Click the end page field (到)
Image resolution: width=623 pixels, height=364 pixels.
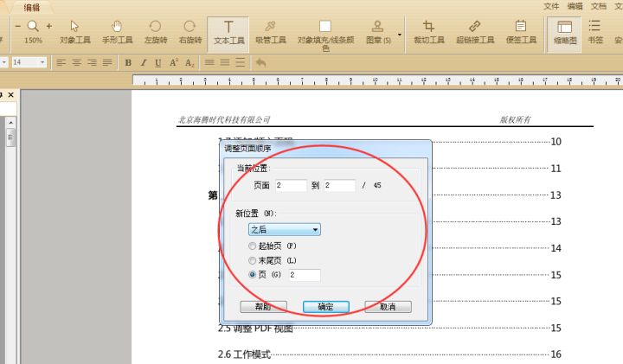pyautogui.click(x=340, y=185)
